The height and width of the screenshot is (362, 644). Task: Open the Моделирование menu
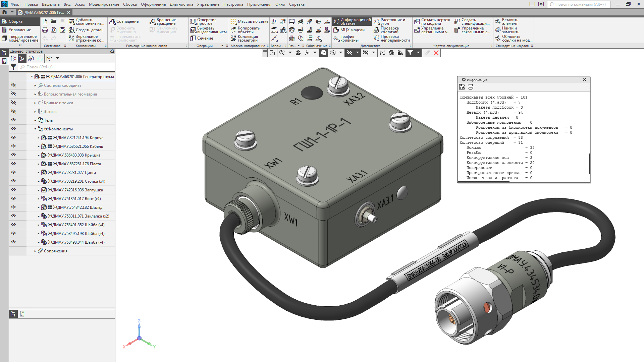coord(104,4)
